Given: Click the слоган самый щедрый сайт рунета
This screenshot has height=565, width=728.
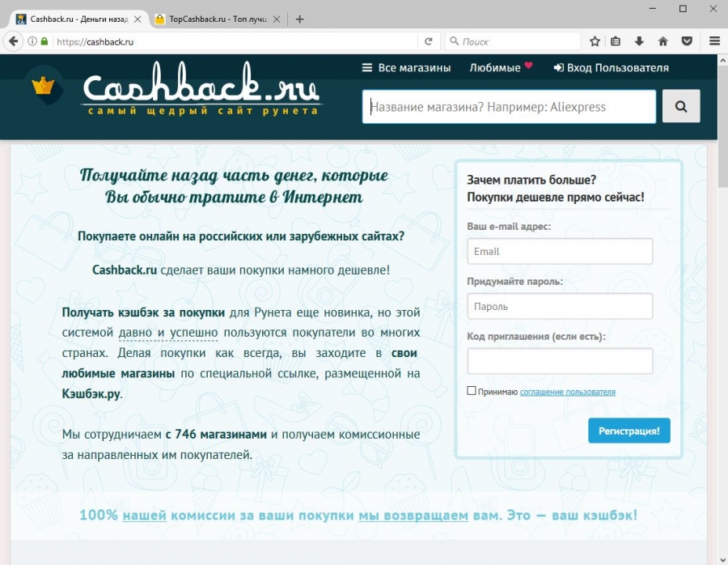Looking at the screenshot, I should (x=203, y=111).
